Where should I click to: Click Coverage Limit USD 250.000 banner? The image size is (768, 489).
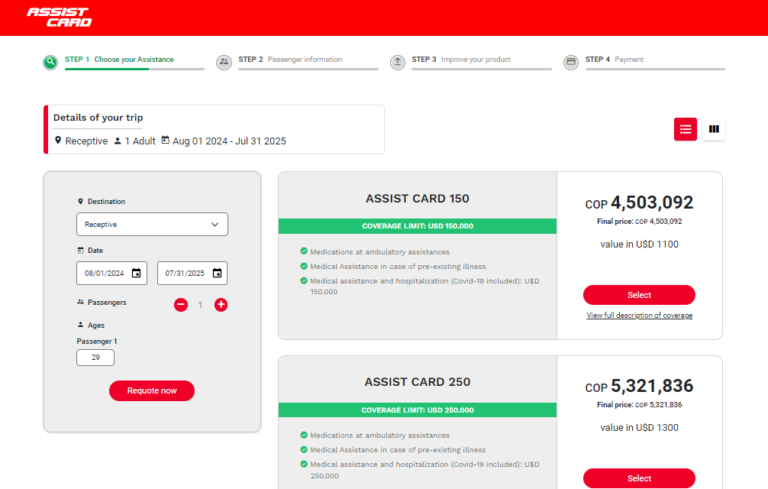pos(417,410)
